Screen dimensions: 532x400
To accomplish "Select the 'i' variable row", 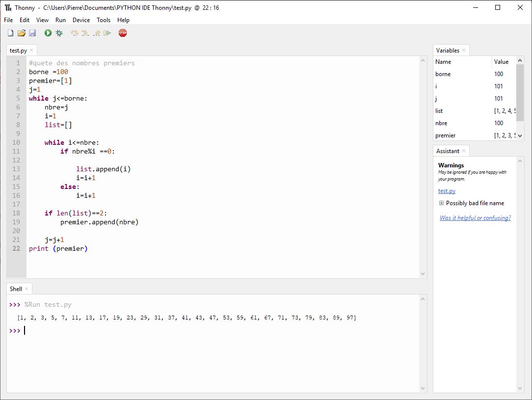I will pos(475,86).
